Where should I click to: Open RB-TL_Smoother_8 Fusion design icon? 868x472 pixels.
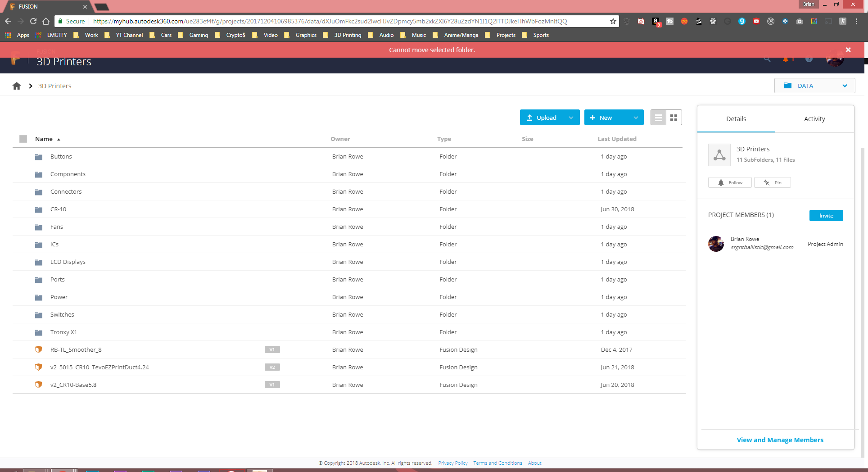click(x=39, y=349)
